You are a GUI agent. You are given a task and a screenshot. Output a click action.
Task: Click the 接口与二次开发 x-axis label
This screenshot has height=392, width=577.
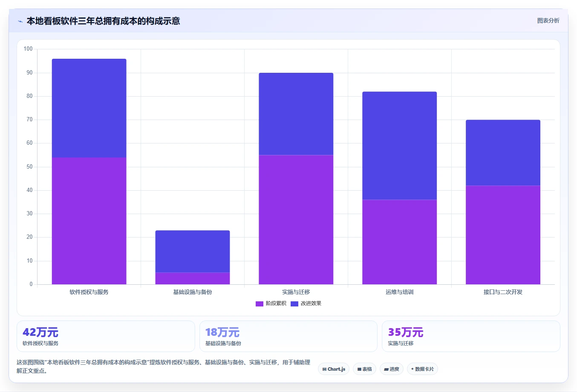(503, 292)
